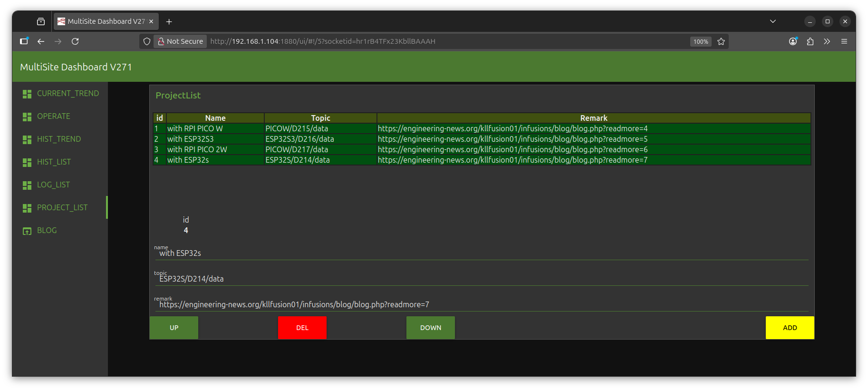Open a new browser tab with plus
Viewport: 868px width, 390px height.
point(169,22)
